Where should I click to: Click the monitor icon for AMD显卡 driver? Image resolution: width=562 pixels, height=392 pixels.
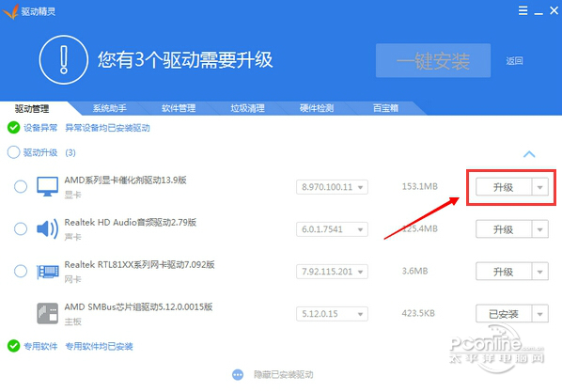click(x=47, y=186)
